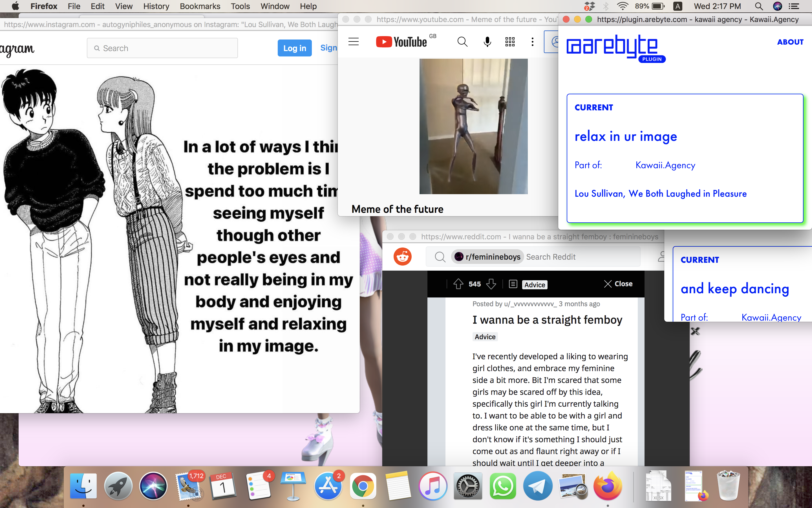Image resolution: width=812 pixels, height=508 pixels.
Task: Open the Tools menu
Action: (x=240, y=6)
